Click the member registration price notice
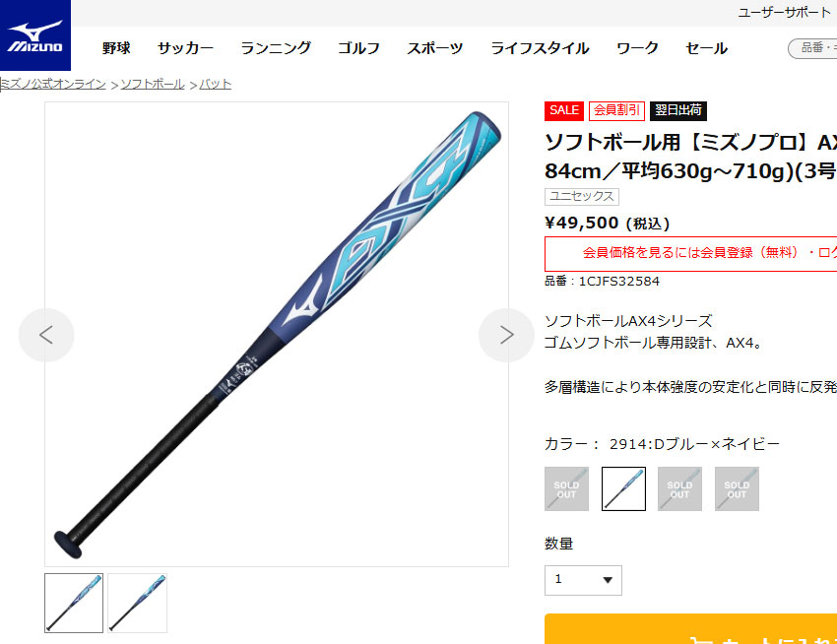The image size is (837, 644). pos(690,254)
